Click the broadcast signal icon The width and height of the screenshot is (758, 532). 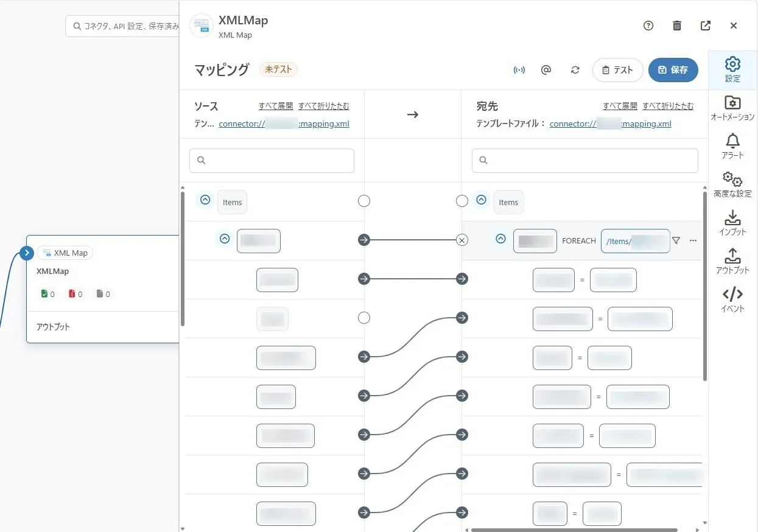[x=519, y=70]
